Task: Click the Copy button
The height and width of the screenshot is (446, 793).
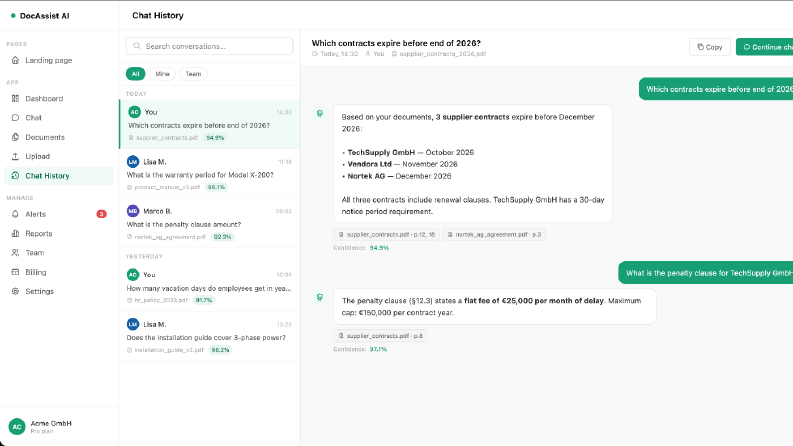Action: click(x=710, y=47)
